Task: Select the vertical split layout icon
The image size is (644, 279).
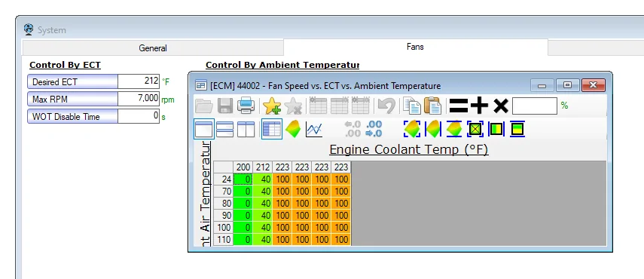Action: [x=246, y=130]
